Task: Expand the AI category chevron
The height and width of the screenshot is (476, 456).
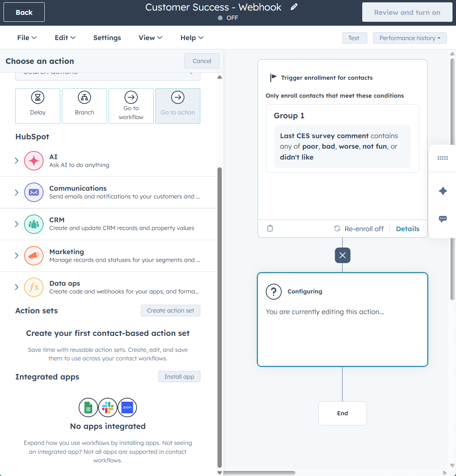Action: [16, 160]
